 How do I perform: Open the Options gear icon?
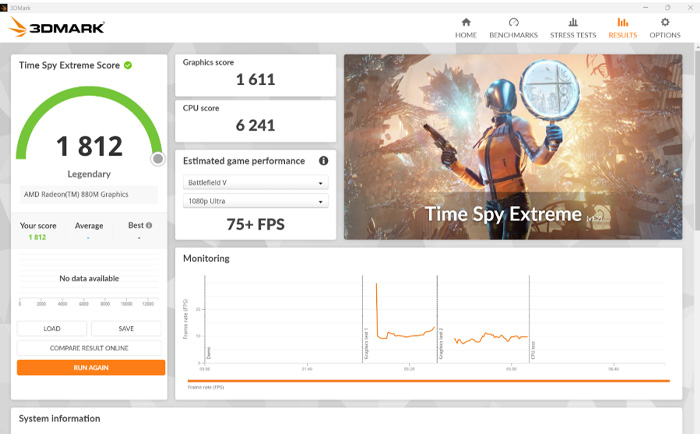point(665,23)
